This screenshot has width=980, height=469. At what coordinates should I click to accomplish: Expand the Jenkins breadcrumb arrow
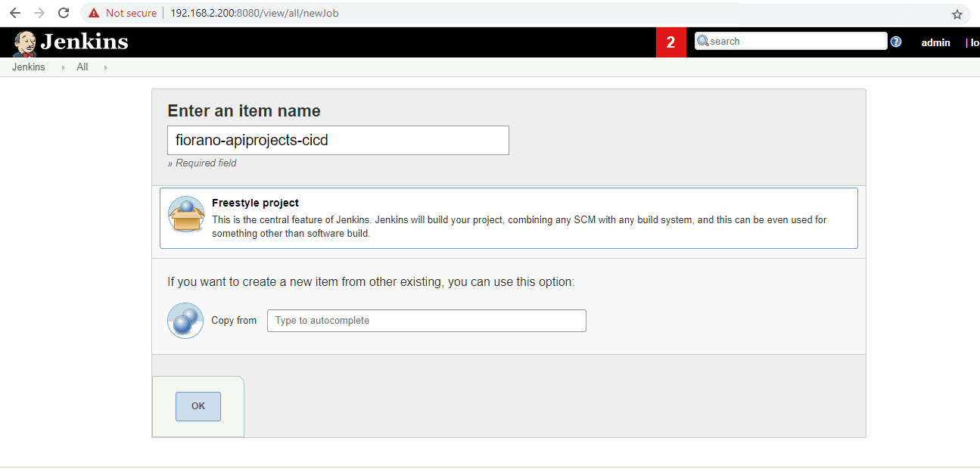[63, 67]
